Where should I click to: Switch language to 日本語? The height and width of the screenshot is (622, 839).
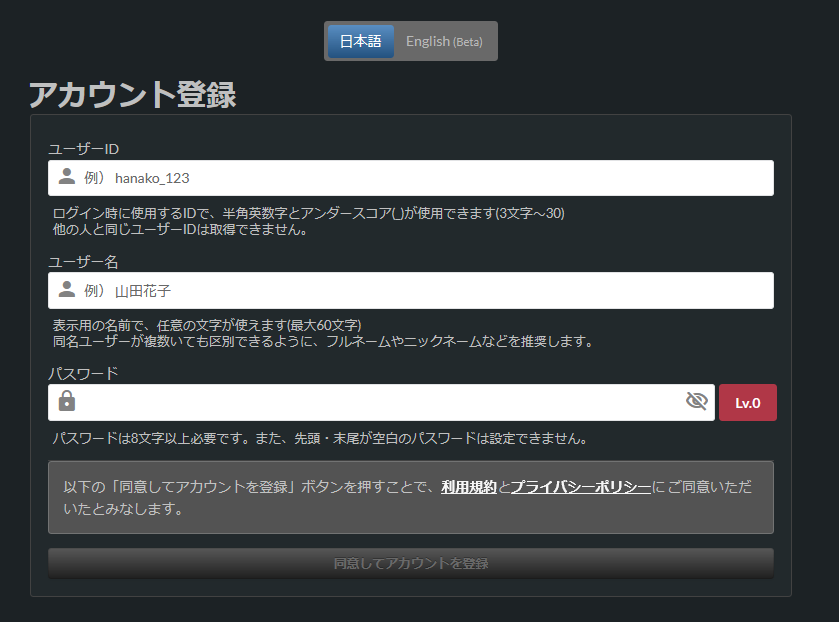361,41
